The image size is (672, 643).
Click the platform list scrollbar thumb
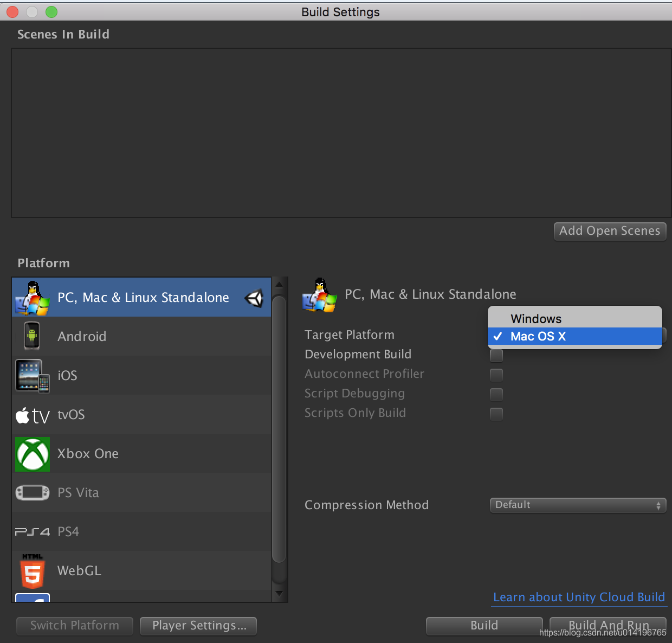(x=279, y=429)
